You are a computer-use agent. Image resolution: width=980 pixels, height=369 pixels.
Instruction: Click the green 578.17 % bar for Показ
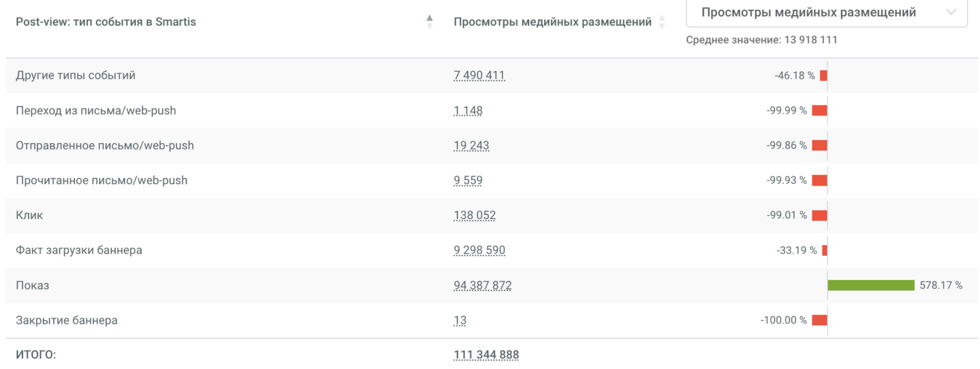(871, 285)
